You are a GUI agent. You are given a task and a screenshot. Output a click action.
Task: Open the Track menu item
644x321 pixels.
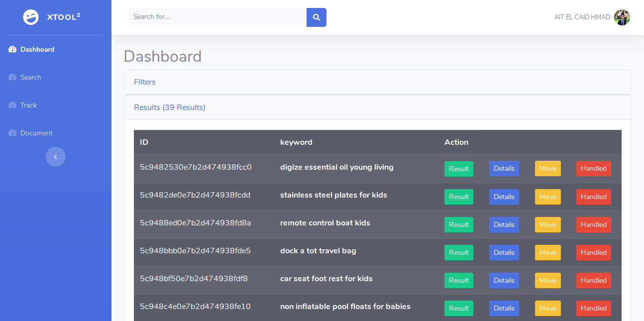pos(28,105)
